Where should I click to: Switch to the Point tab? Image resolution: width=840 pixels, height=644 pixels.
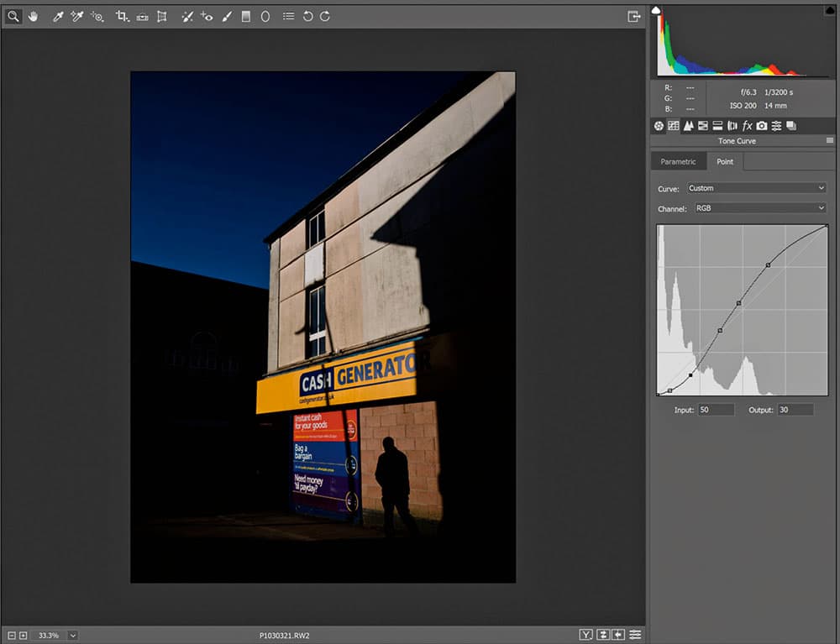coord(725,162)
